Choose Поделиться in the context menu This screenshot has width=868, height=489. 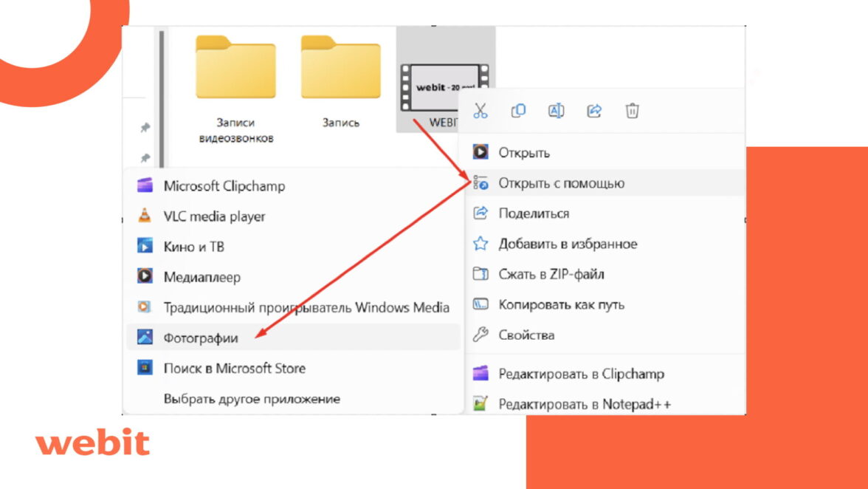pyautogui.click(x=604, y=213)
